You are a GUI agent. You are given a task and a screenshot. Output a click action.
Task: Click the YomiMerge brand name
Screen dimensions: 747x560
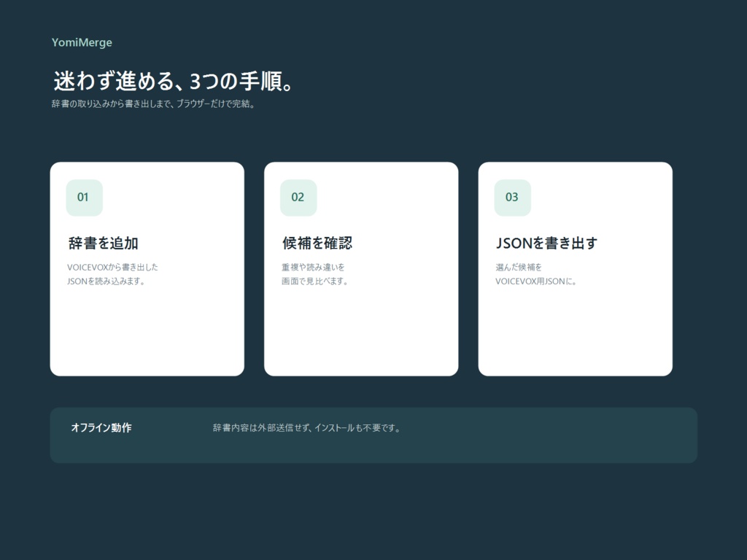point(82,42)
